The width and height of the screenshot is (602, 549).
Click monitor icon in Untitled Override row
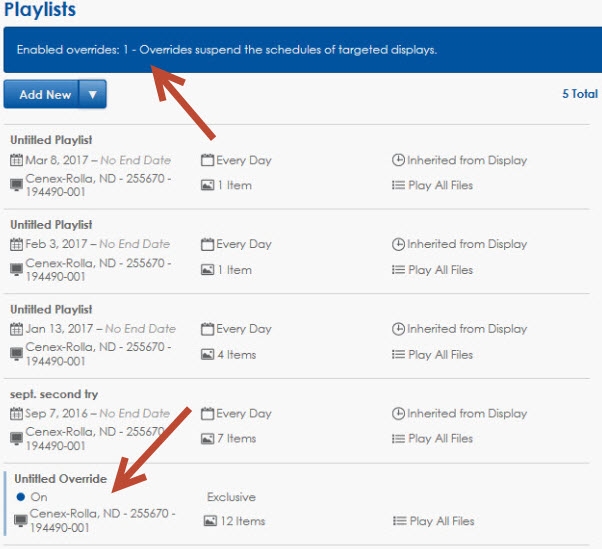tap(21, 521)
